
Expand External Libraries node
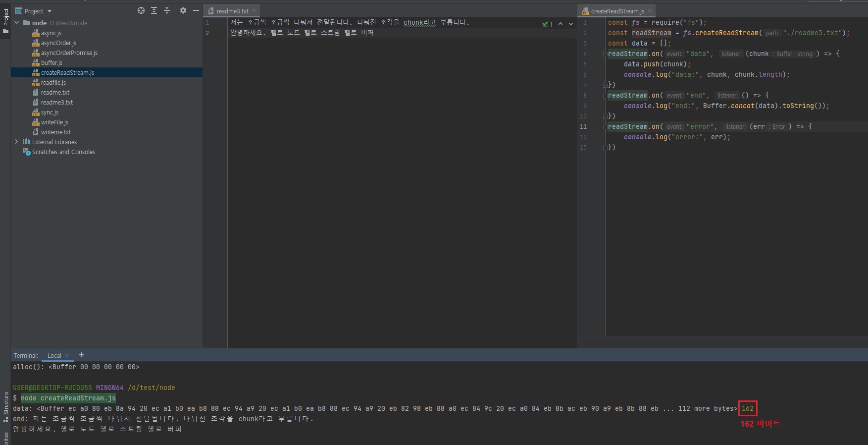click(17, 142)
